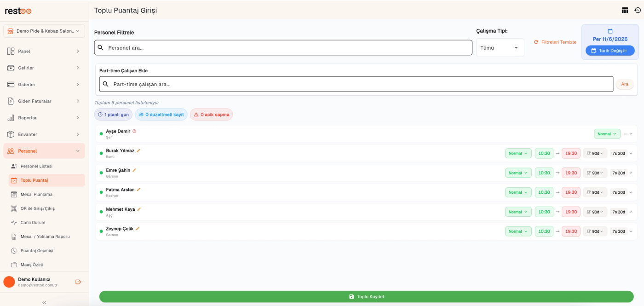Expand the row details for Zeynep Çelik
The height and width of the screenshot is (306, 644).
tap(631, 231)
